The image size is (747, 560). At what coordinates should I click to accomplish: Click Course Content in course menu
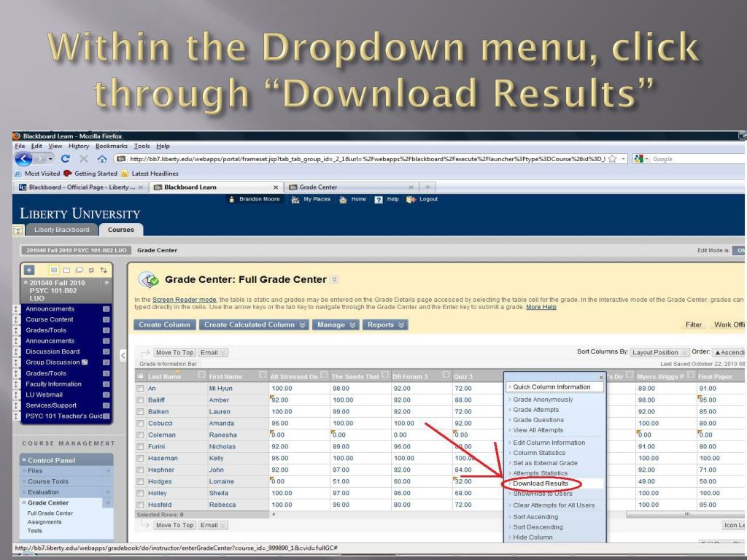[x=50, y=319]
